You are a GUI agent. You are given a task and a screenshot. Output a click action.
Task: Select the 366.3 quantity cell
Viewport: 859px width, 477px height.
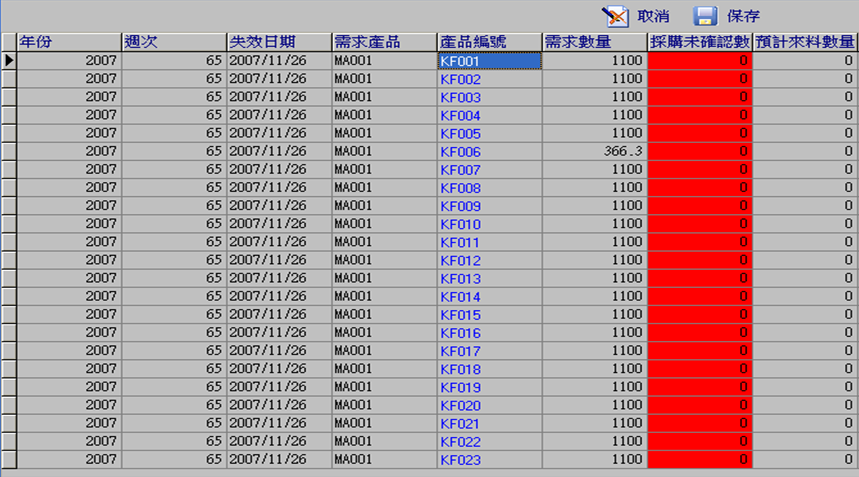(x=595, y=151)
